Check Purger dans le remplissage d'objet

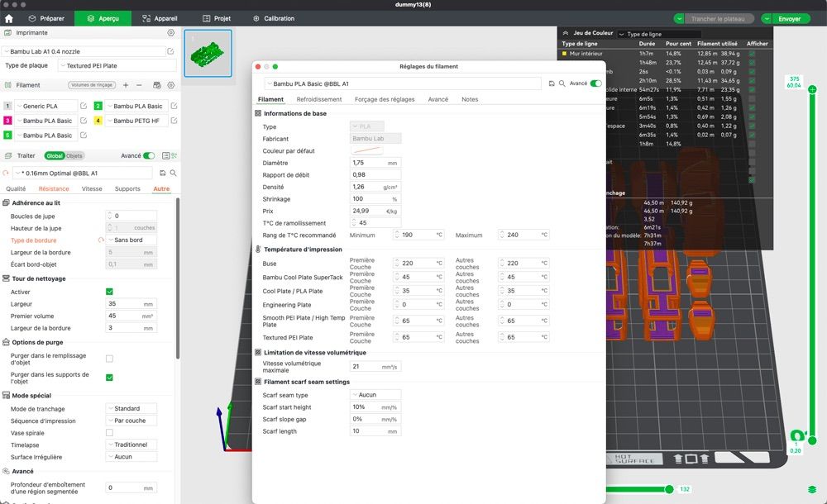pos(109,359)
